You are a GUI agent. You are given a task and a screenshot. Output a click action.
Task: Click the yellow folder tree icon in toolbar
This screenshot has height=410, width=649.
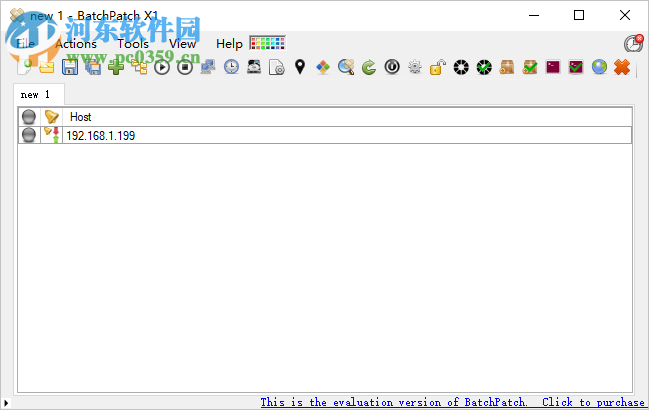coord(139,67)
